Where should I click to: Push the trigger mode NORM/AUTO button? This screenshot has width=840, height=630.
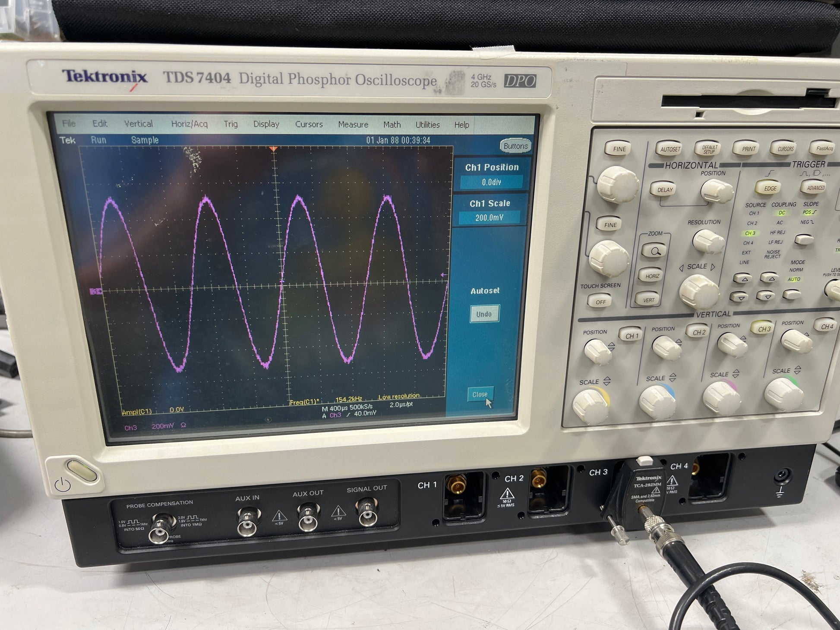[792, 295]
